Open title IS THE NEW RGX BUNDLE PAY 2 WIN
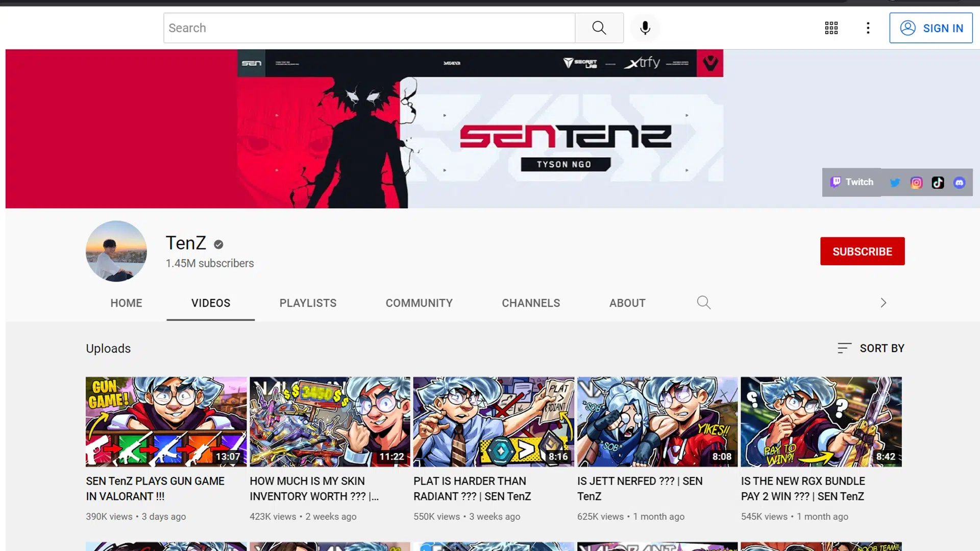 pyautogui.click(x=803, y=489)
